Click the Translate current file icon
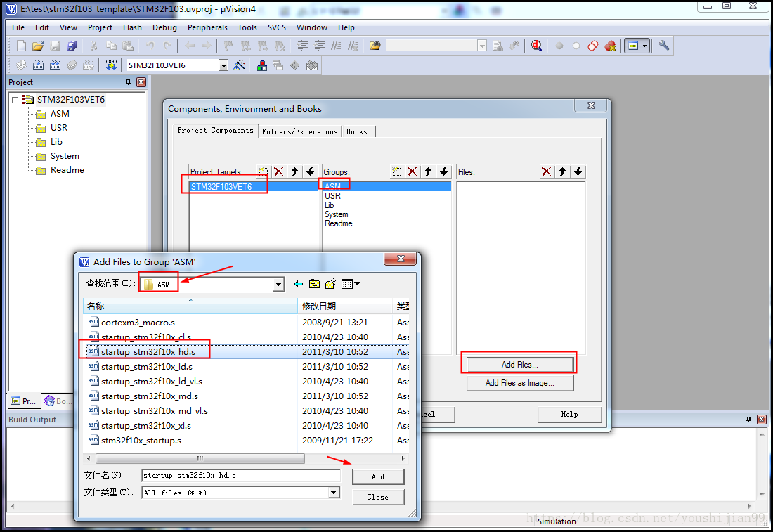This screenshot has width=773, height=532. pos(21,65)
